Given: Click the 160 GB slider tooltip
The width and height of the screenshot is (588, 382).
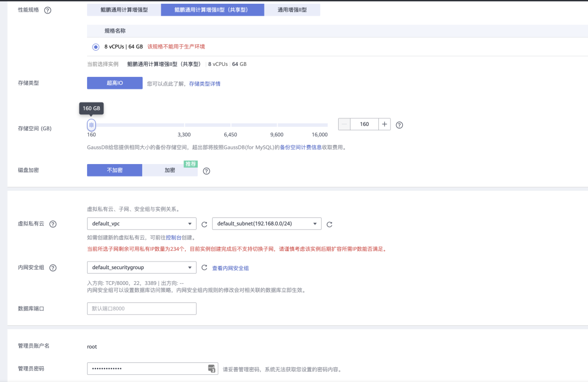Looking at the screenshot, I should (91, 108).
